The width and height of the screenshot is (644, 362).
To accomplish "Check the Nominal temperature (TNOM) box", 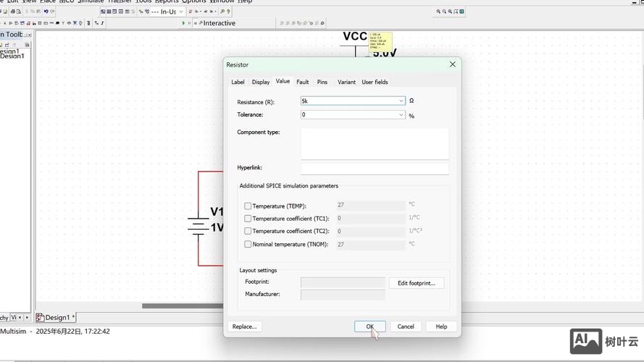I will coord(248,245).
